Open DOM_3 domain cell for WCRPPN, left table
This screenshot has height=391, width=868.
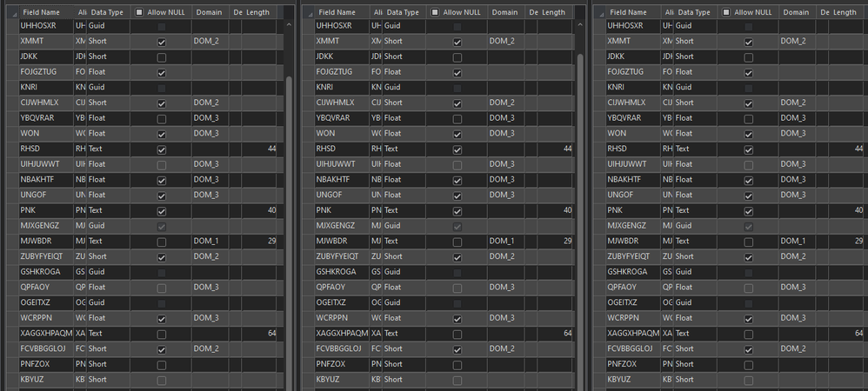(210, 318)
